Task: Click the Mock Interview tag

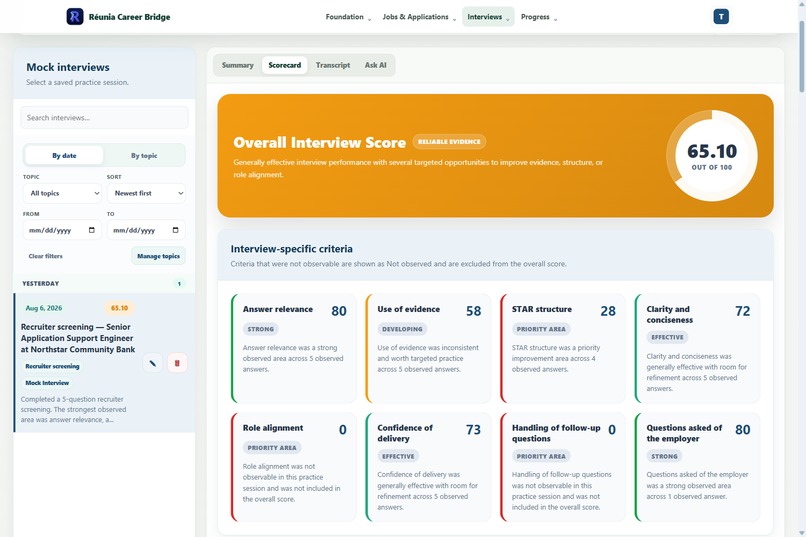Action: (47, 383)
